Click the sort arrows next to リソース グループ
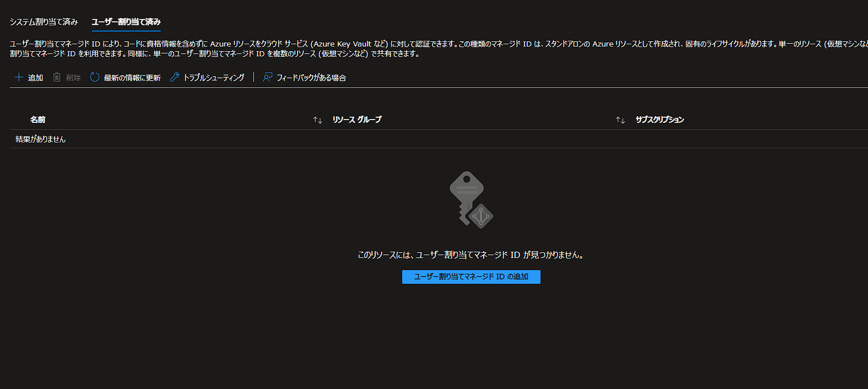868x389 pixels. click(x=620, y=120)
